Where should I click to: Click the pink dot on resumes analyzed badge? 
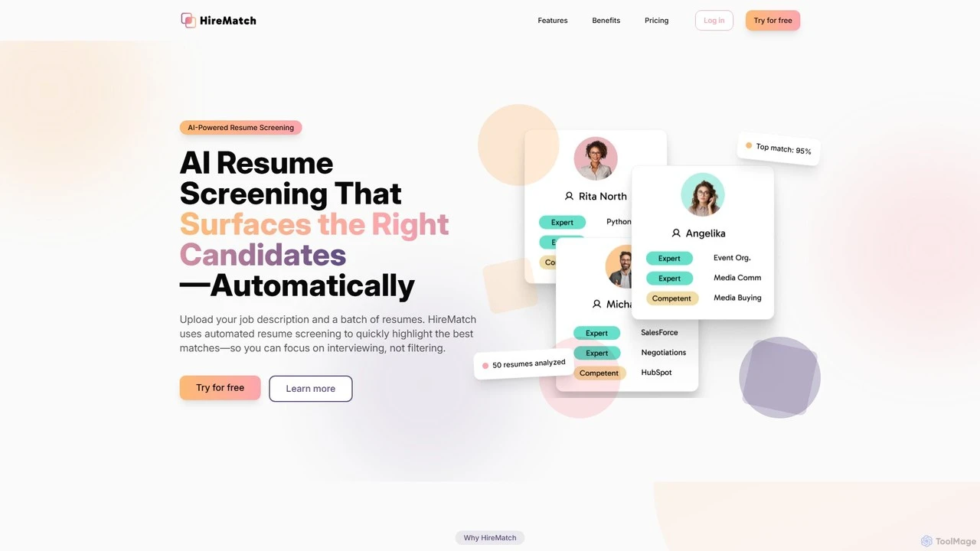[x=485, y=366]
